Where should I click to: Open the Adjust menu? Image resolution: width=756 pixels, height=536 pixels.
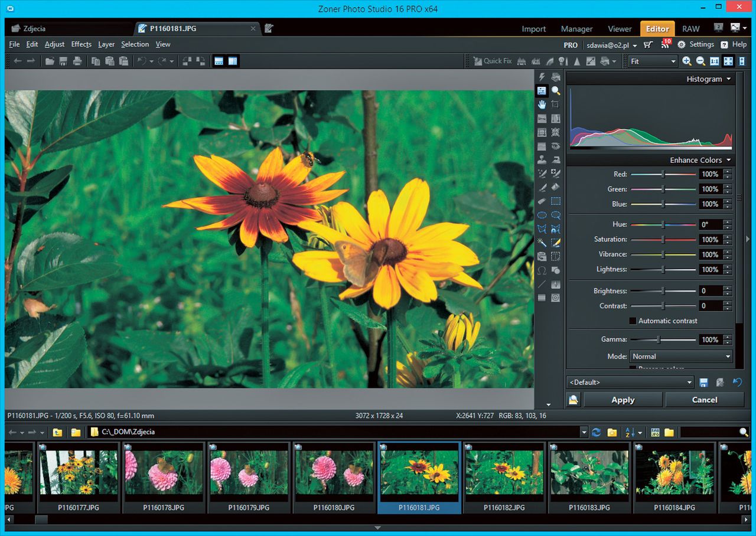[x=54, y=44]
